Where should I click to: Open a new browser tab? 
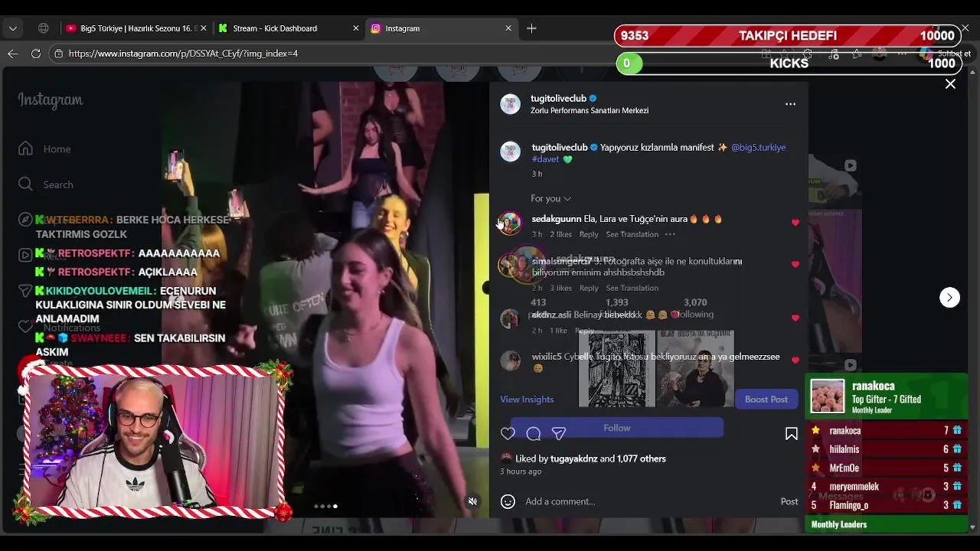[531, 28]
